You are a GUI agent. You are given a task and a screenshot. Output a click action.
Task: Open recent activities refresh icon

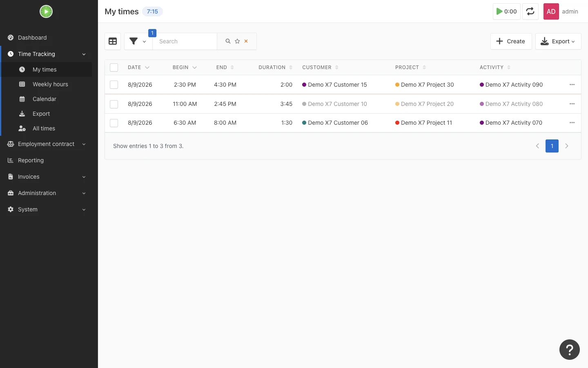pos(530,11)
